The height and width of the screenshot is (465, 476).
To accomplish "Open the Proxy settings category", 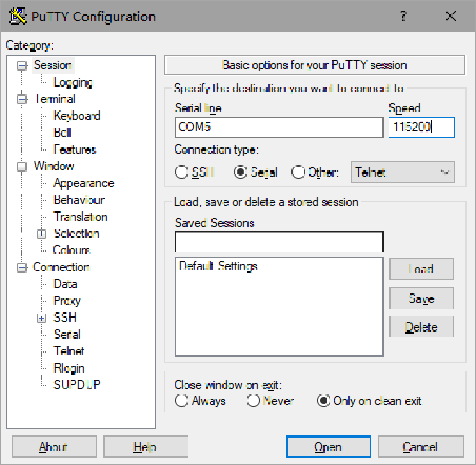I will (x=67, y=301).
